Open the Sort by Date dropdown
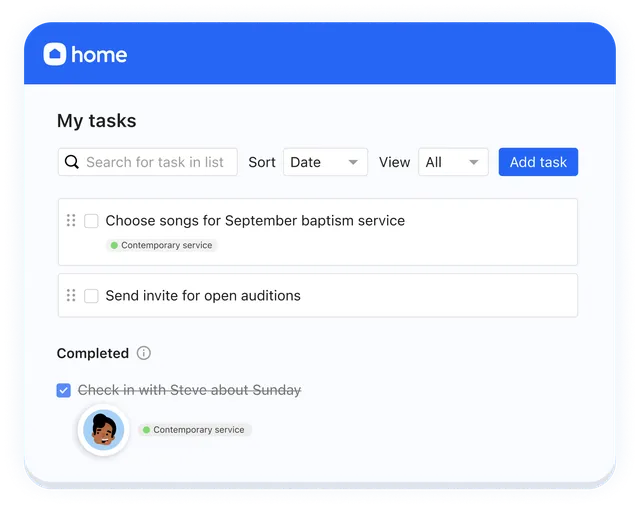Viewport: 639px width, 507px height. pos(325,162)
